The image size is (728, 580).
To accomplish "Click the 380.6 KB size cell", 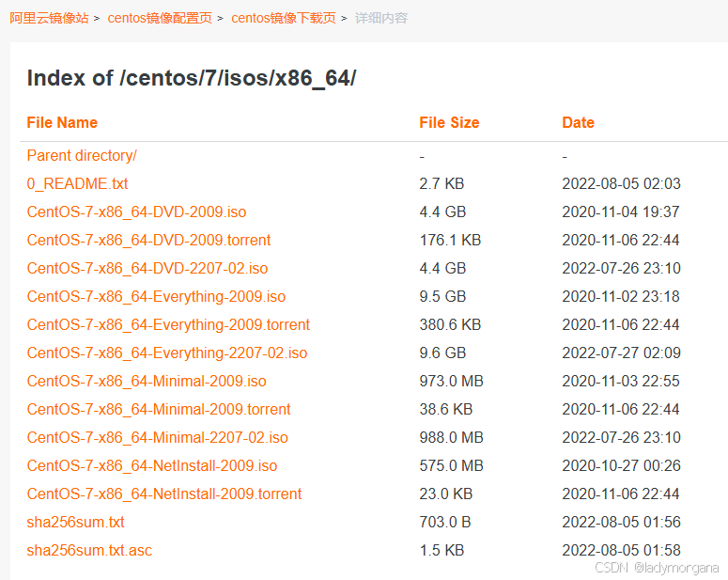I will point(450,325).
